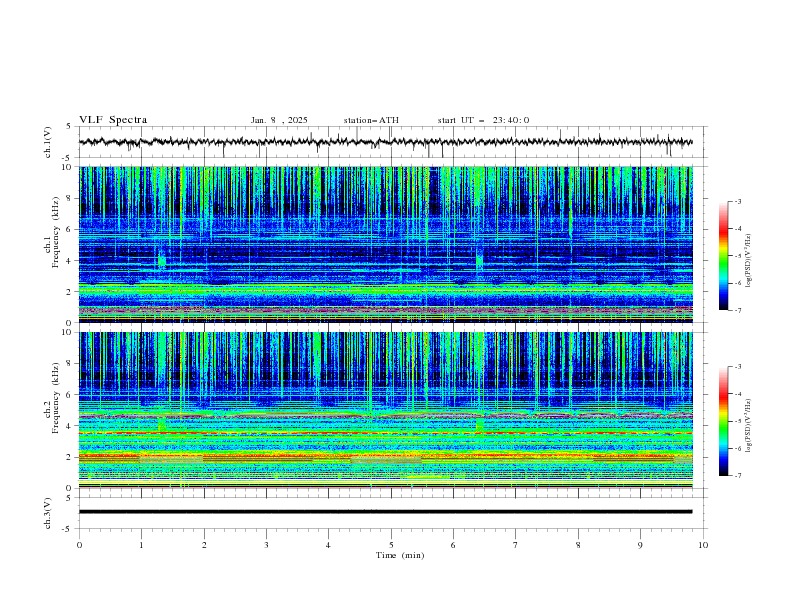Click the ch.1 colorbar log(PSD) label
The image size is (792, 612).
(749, 261)
